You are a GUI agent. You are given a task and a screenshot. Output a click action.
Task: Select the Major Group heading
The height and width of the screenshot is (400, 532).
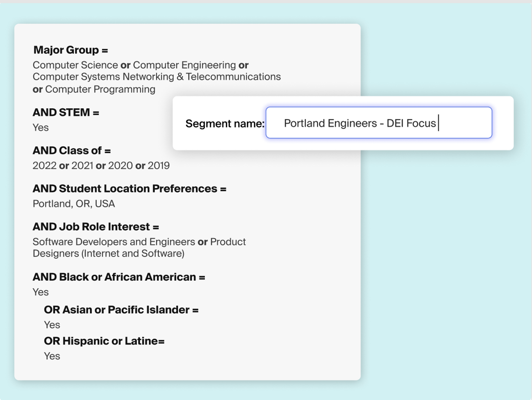click(71, 50)
